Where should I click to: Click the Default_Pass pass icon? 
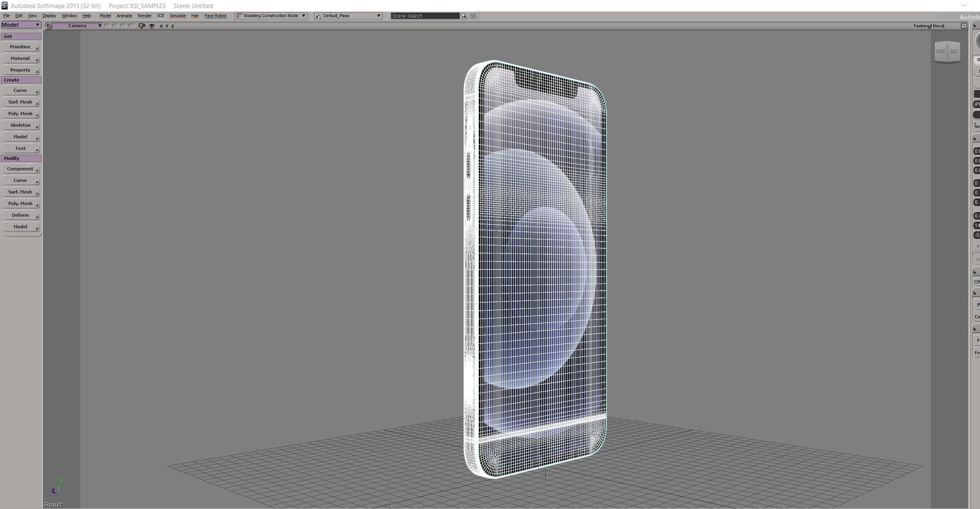click(x=318, y=16)
